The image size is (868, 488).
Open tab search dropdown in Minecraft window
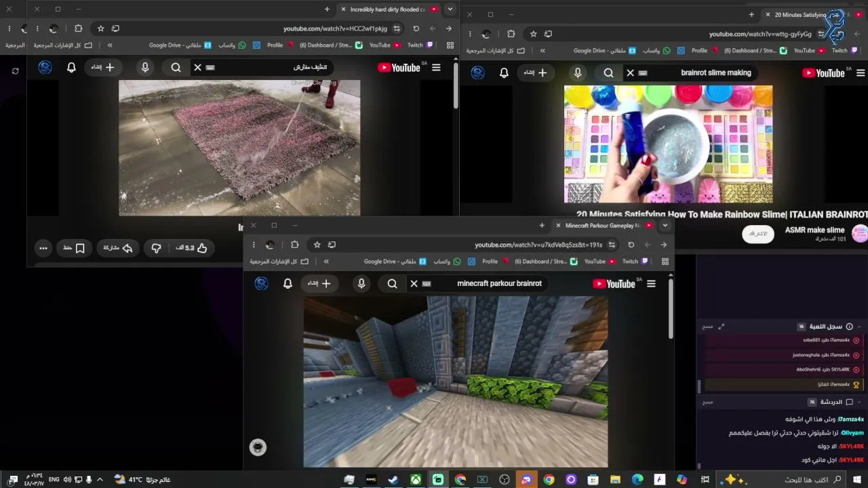(x=665, y=226)
